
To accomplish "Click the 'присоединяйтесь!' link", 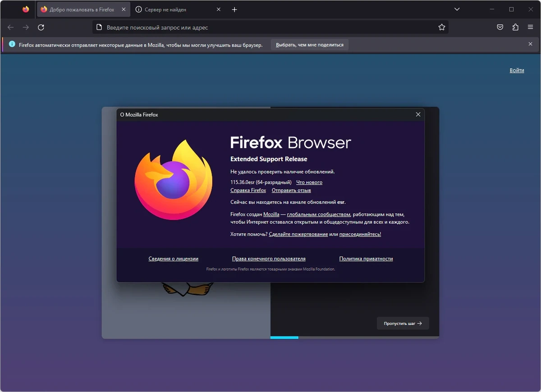I will 360,234.
